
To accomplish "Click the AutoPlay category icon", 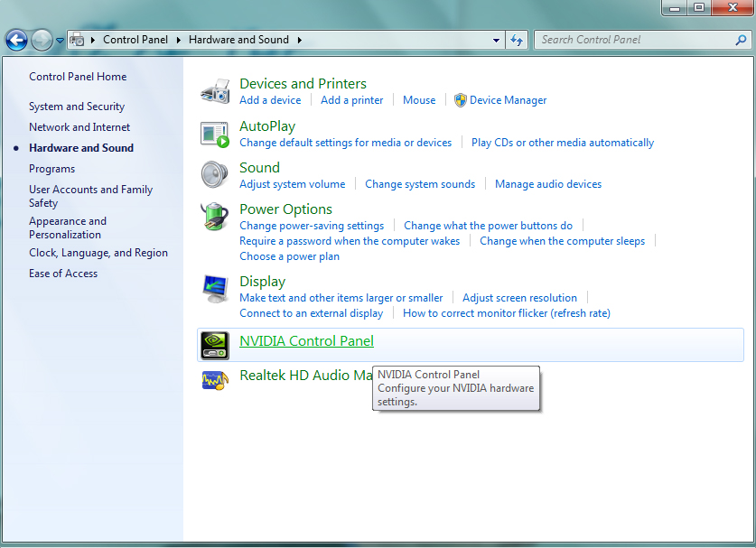I will point(215,135).
